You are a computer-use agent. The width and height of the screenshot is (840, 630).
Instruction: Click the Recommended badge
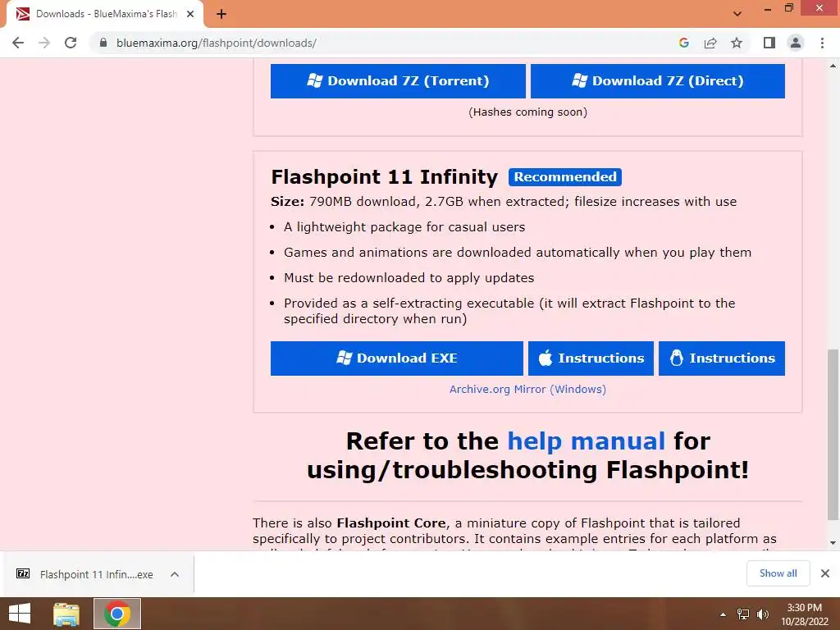(565, 177)
